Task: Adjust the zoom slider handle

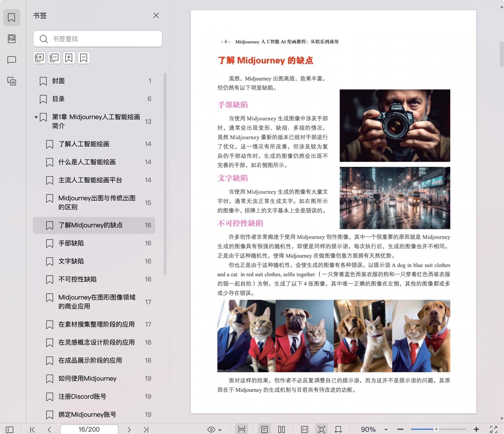Action: coord(436,429)
